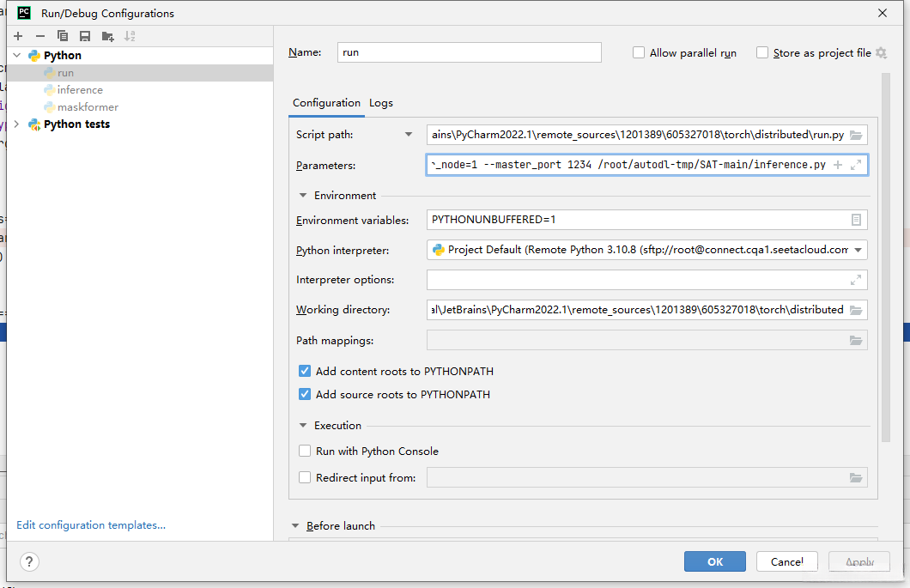Screen dimensions: 910x588
Task: Open the Python interpreter dropdown
Action: 857,250
